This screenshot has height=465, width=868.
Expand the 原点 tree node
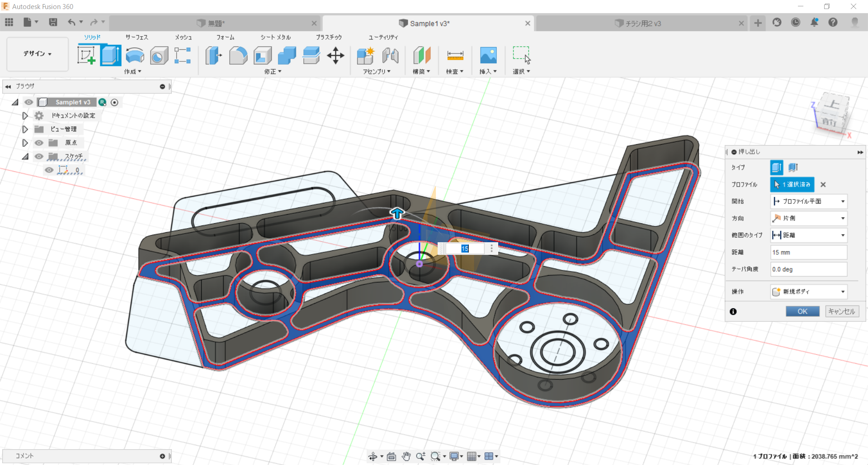click(x=25, y=143)
